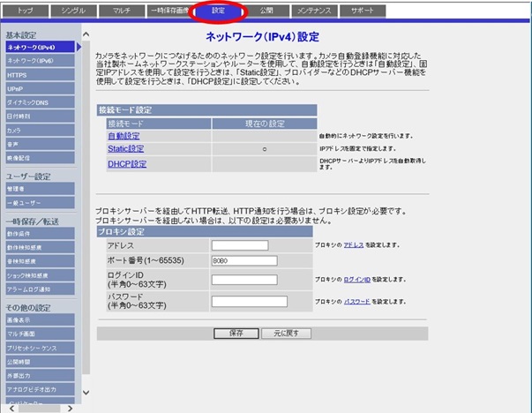The image size is (532, 413).
Task: Click the horizontal scroll-left arrow
Action: point(11,409)
